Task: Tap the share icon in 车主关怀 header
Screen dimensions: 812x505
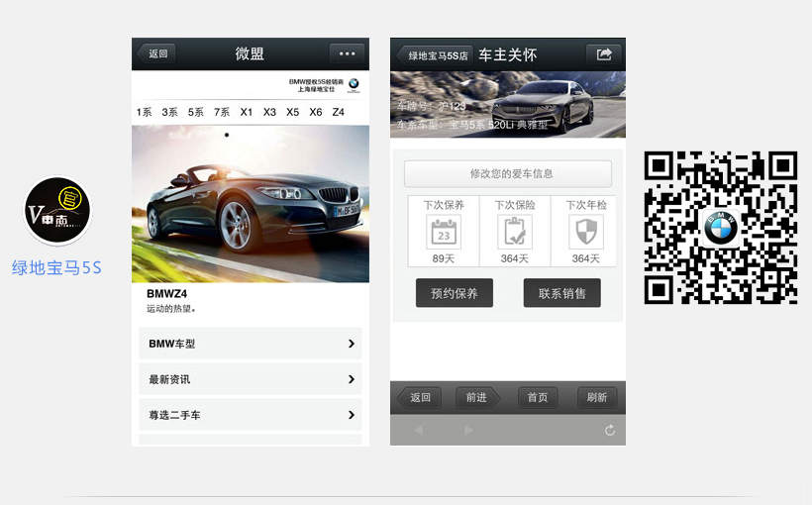Action: pyautogui.click(x=604, y=54)
